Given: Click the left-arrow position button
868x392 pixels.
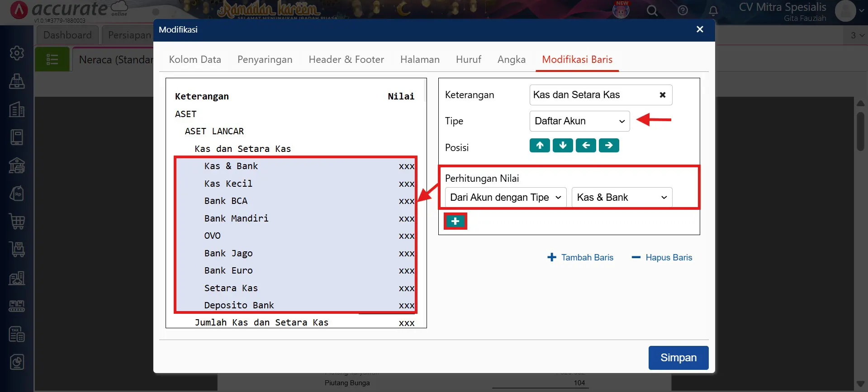Looking at the screenshot, I should [x=586, y=146].
